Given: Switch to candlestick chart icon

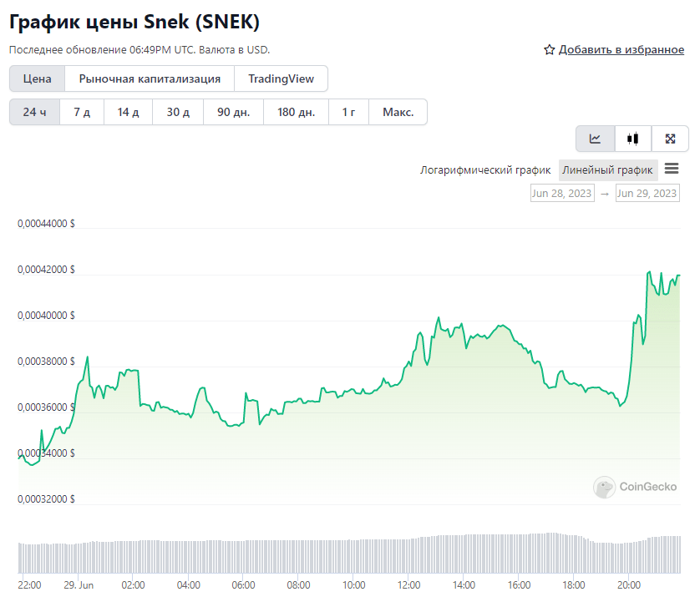Looking at the screenshot, I should (x=632, y=139).
